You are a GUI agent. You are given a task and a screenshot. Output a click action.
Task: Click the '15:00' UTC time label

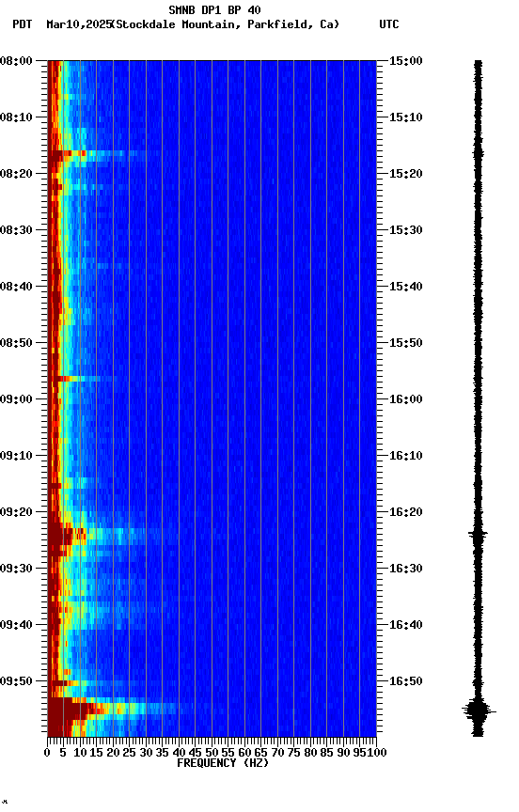405,61
